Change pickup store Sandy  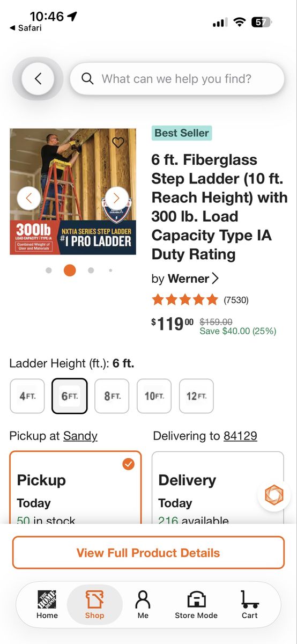click(80, 436)
